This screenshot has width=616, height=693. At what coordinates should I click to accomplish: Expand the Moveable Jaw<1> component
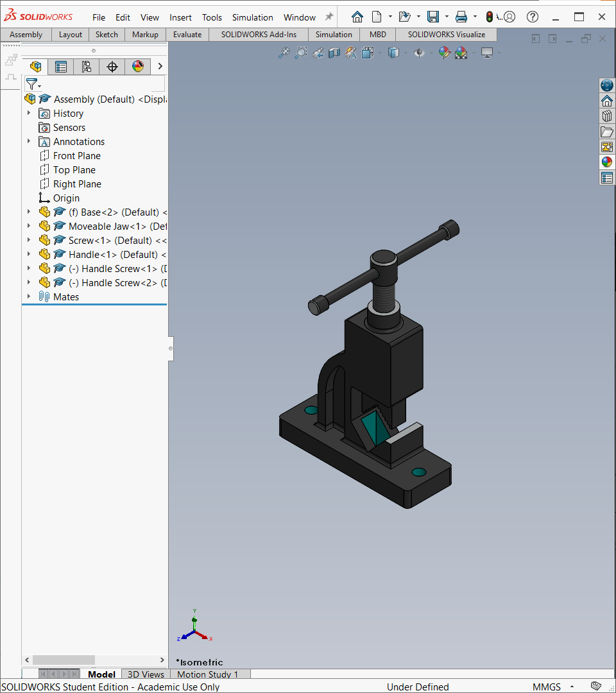[29, 226]
